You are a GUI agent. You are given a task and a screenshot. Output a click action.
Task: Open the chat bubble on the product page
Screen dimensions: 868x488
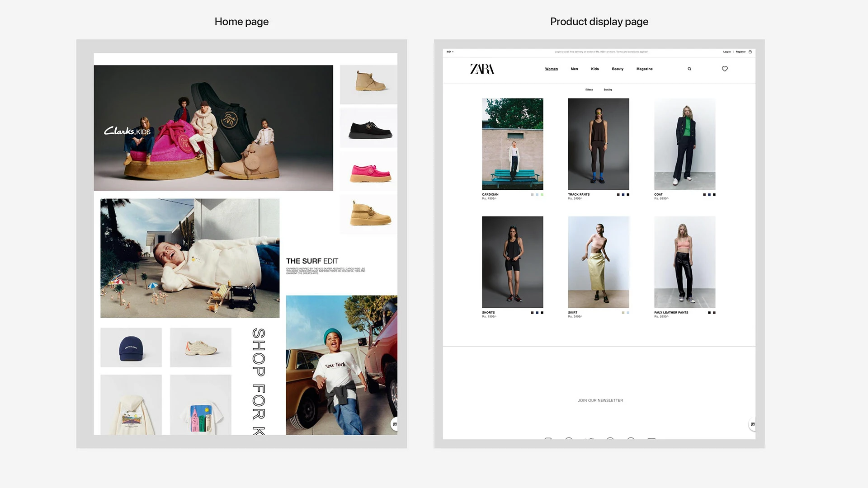pos(753,424)
